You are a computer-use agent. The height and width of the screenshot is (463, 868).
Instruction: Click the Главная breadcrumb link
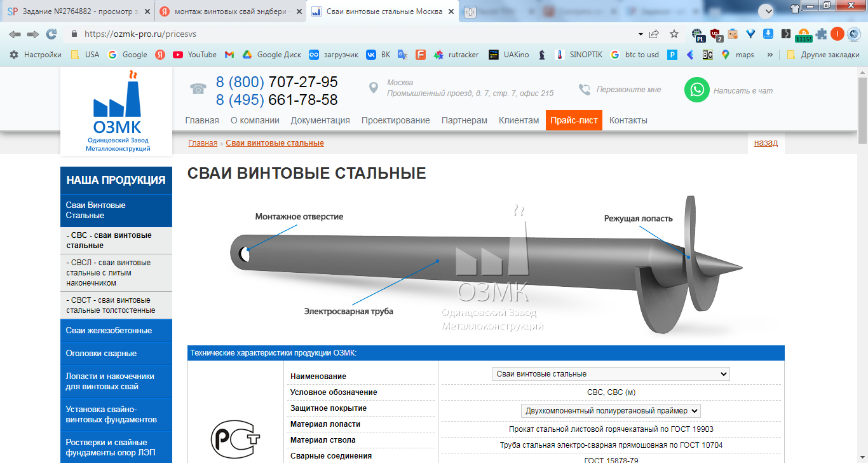[203, 143]
